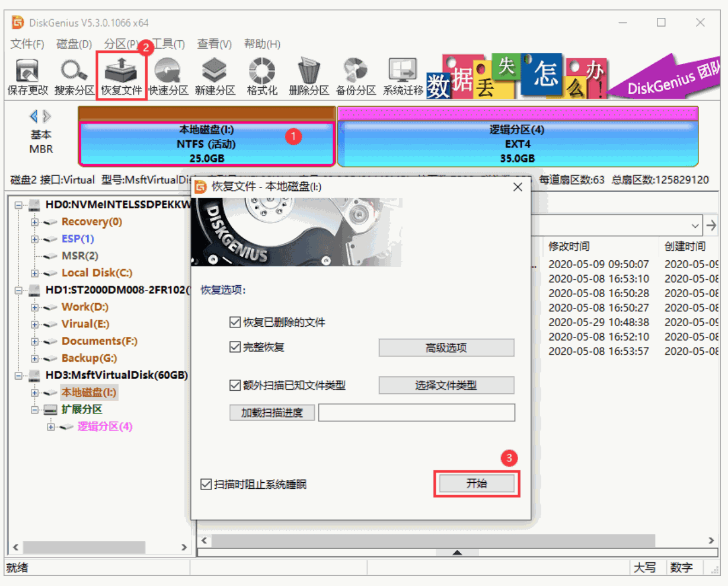Open the 帮助(H) menu
Viewport: 728px width, 586px height.
pos(262,44)
